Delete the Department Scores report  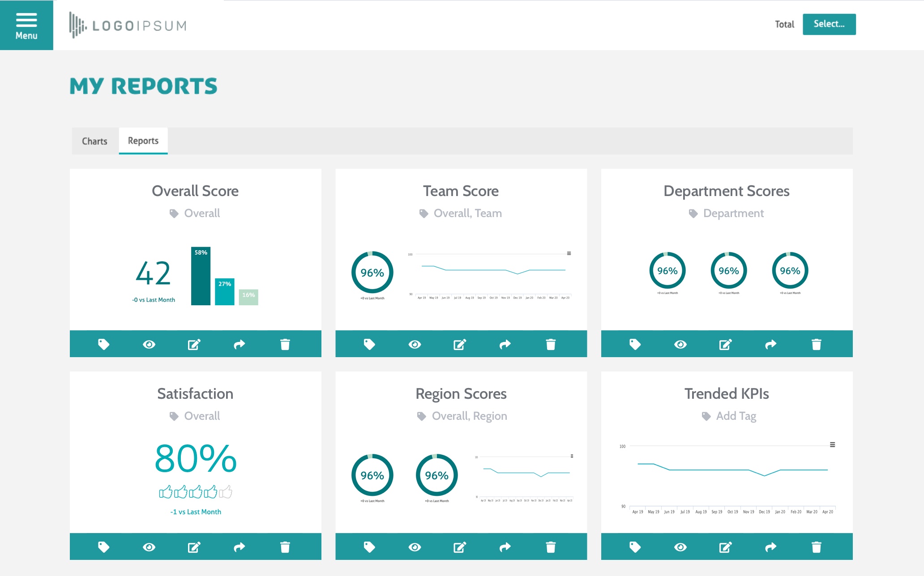click(816, 344)
